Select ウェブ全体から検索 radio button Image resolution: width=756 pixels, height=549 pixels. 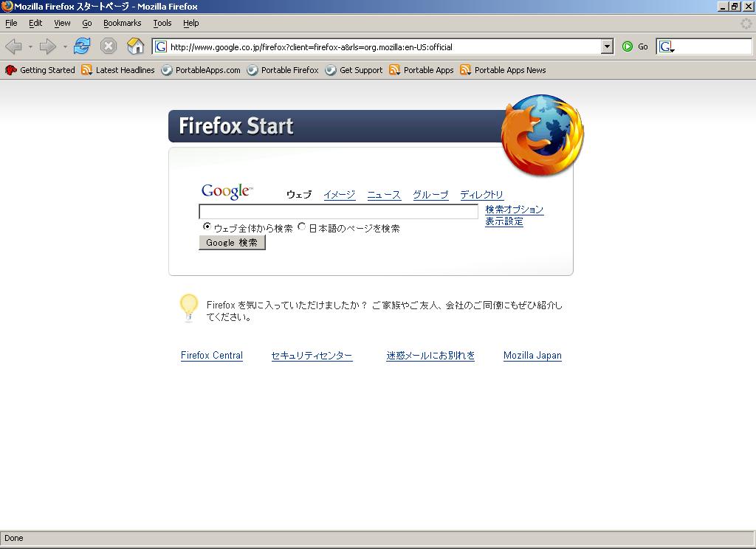[207, 227]
